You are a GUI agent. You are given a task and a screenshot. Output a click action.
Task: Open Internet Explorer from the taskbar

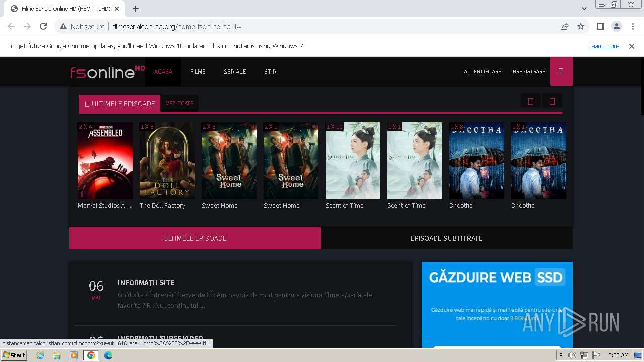click(x=40, y=355)
